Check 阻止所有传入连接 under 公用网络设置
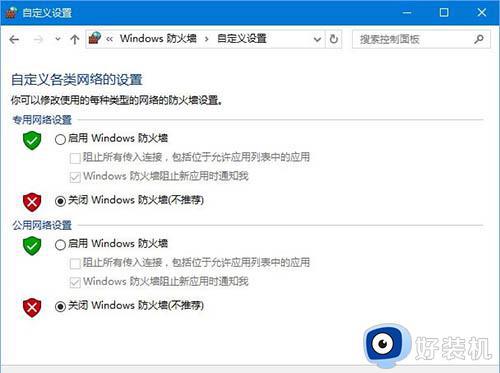Screen dimensions: 500x373 click(x=75, y=263)
